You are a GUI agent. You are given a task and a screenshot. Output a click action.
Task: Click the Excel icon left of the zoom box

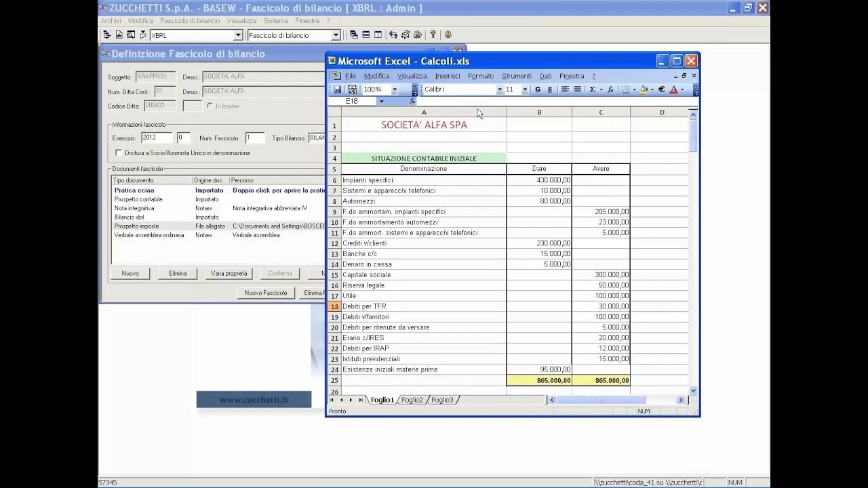click(x=353, y=89)
